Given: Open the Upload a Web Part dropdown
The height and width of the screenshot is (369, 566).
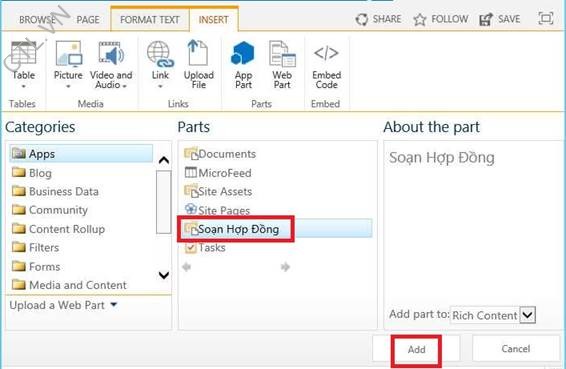Looking at the screenshot, I should click(64, 305).
